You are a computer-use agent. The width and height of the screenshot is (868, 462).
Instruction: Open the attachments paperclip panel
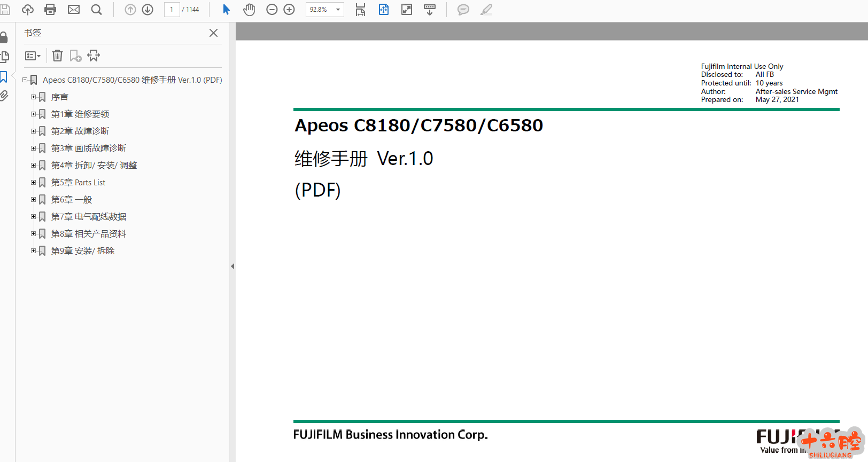click(4, 96)
